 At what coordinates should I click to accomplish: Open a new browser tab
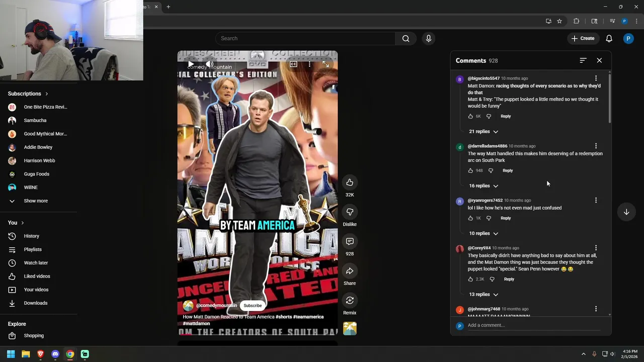pos(168,7)
